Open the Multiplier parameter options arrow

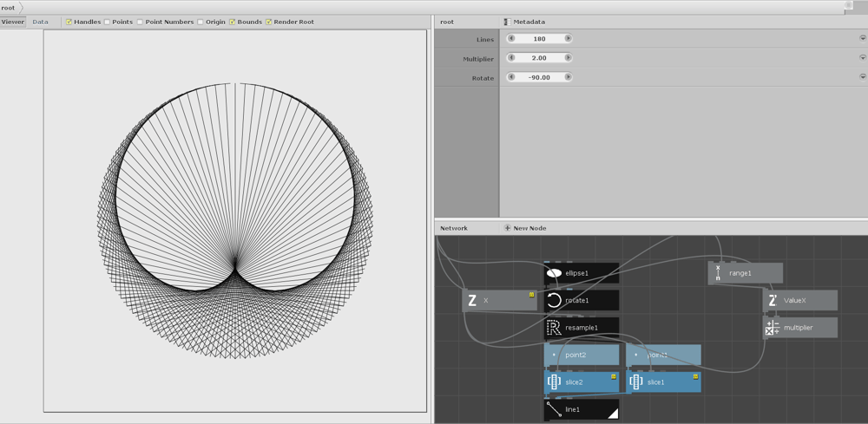862,57
